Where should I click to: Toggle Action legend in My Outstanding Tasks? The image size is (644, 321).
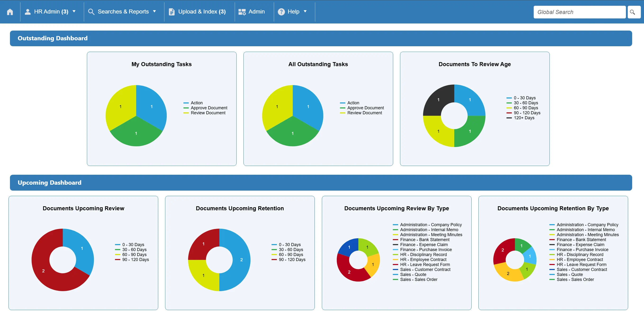(193, 103)
